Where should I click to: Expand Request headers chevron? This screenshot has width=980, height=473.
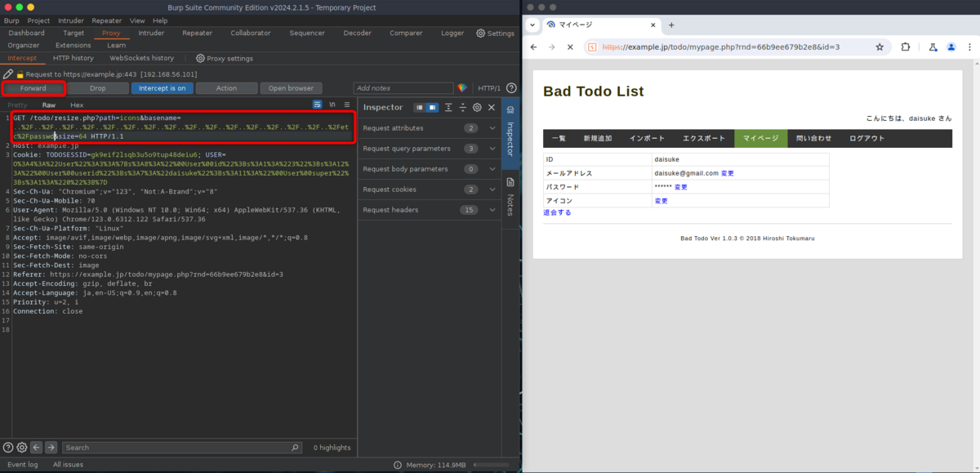(x=492, y=210)
